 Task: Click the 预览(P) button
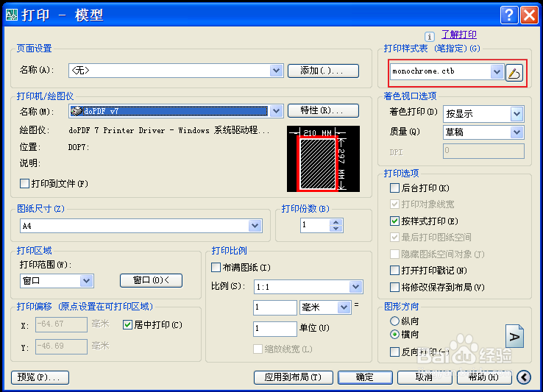[x=40, y=377]
